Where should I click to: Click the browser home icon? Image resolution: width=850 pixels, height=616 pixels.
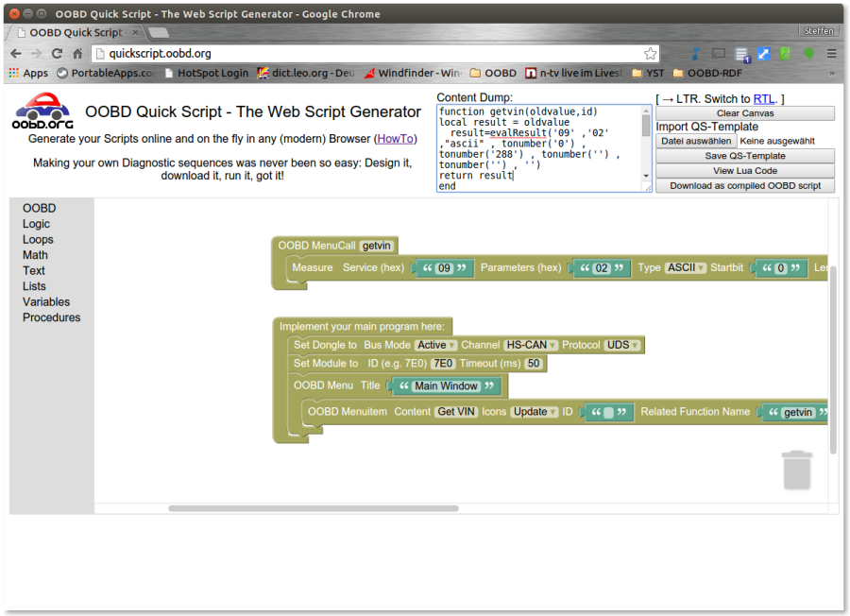click(x=77, y=54)
